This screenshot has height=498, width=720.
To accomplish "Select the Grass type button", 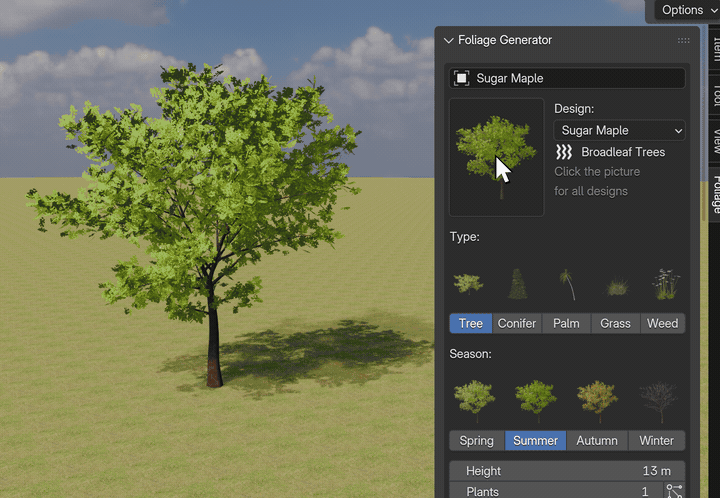I will pos(615,324).
